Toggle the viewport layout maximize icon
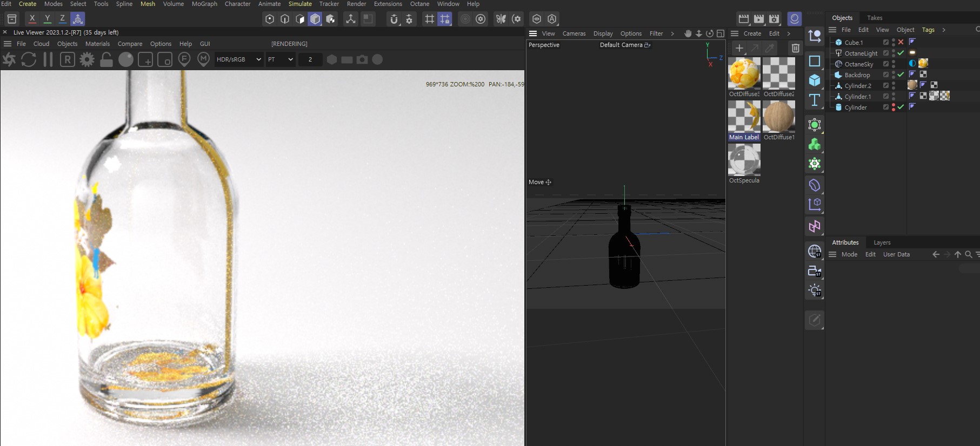980x446 pixels. tap(721, 33)
